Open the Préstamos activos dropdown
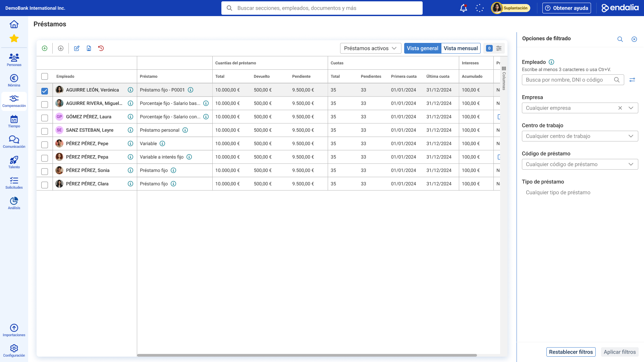Viewport: 644px width, 362px height. click(x=371, y=48)
